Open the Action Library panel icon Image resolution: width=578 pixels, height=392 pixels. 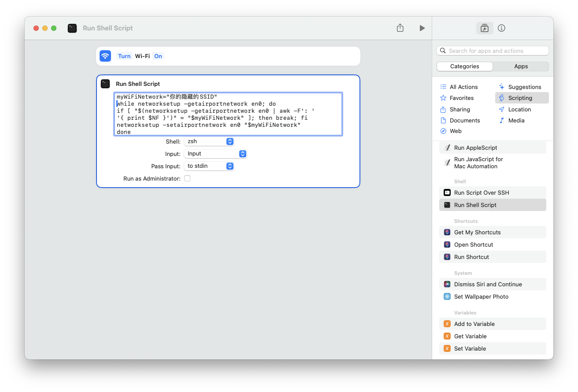[485, 28]
